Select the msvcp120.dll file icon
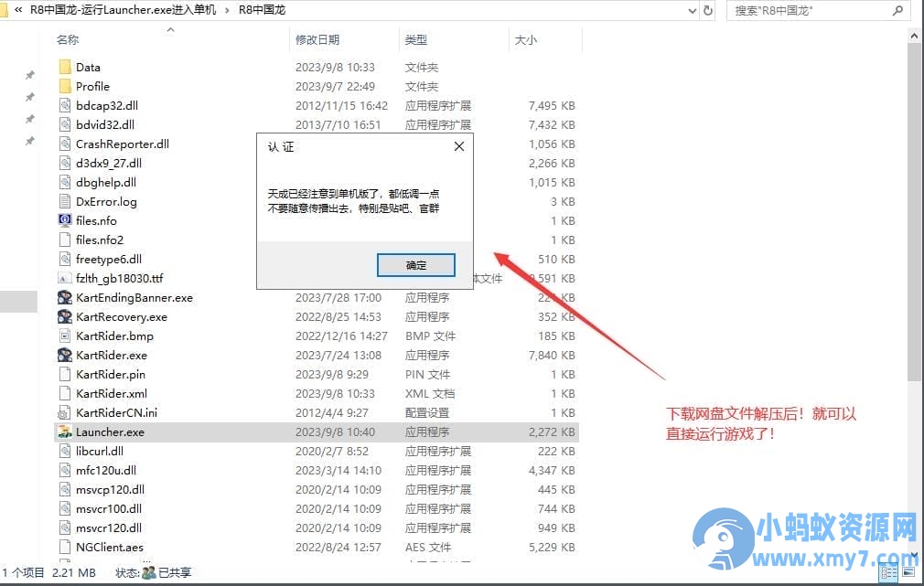Image resolution: width=924 pixels, height=586 pixels. [65, 489]
